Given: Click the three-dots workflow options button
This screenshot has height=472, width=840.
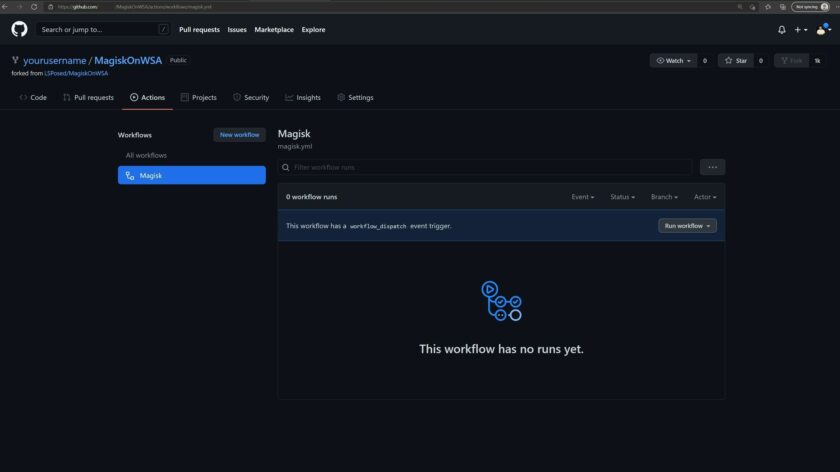Looking at the screenshot, I should pos(712,167).
